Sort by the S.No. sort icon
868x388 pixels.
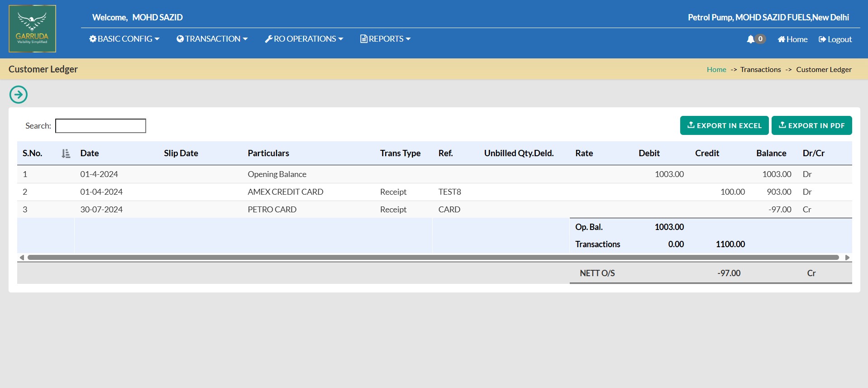66,153
